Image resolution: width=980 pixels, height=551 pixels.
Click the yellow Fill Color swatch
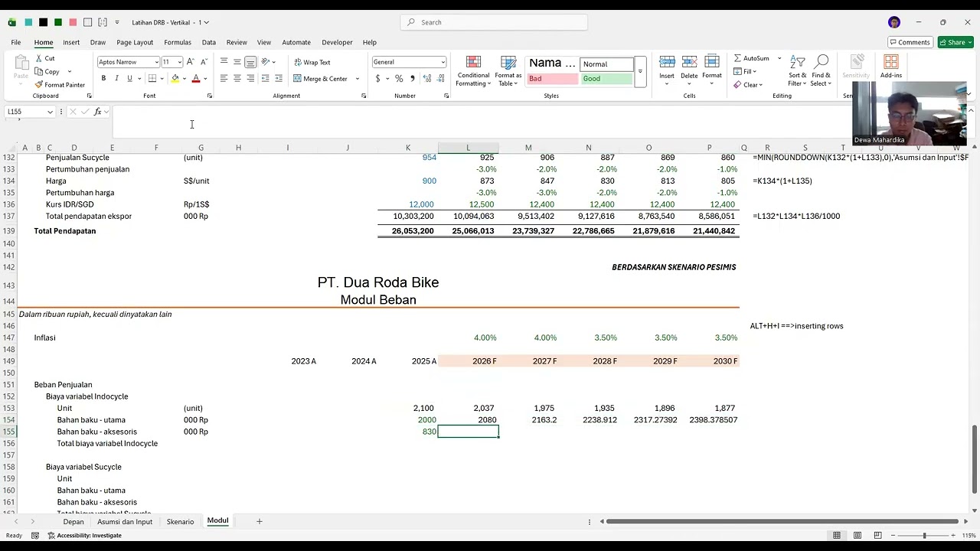coord(175,78)
